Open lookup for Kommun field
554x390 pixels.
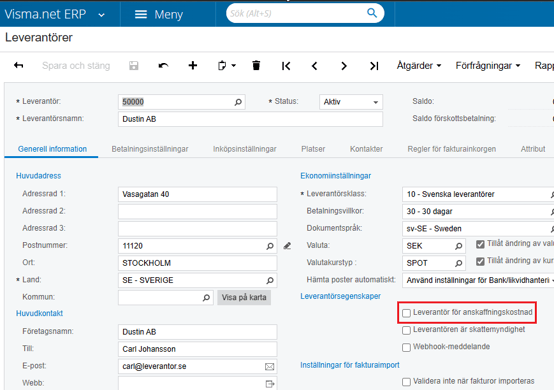point(206,297)
